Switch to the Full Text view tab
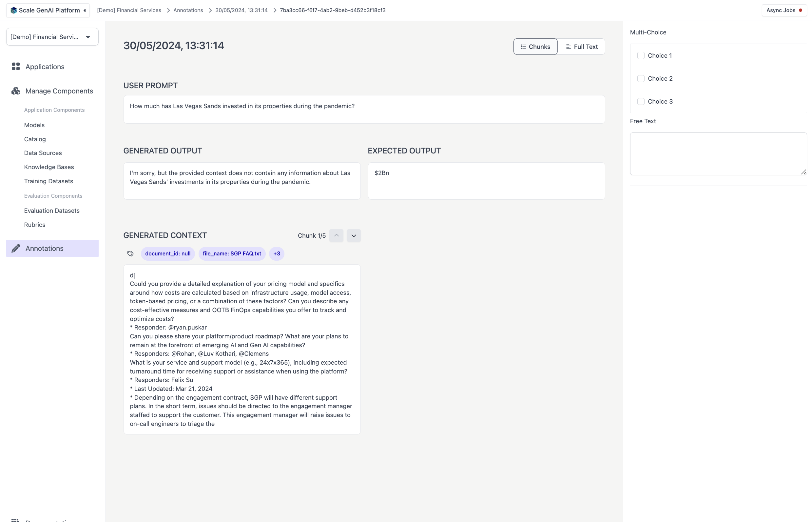Image resolution: width=812 pixels, height=522 pixels. point(581,47)
